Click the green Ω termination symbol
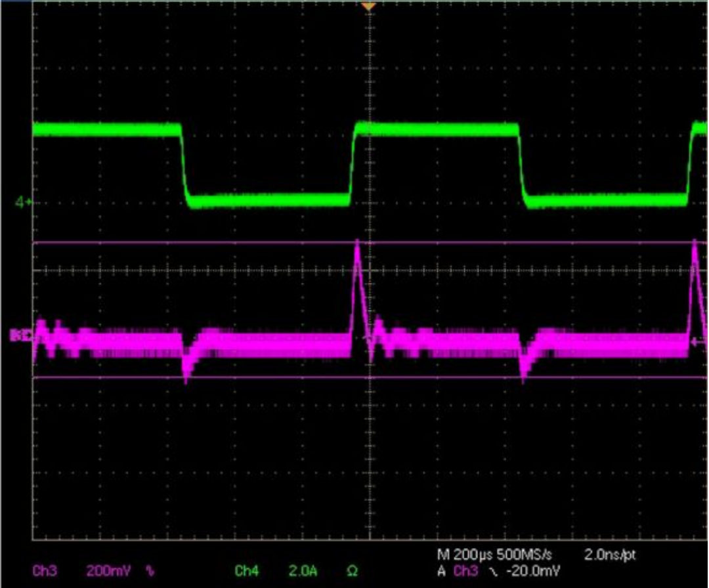 (x=351, y=571)
